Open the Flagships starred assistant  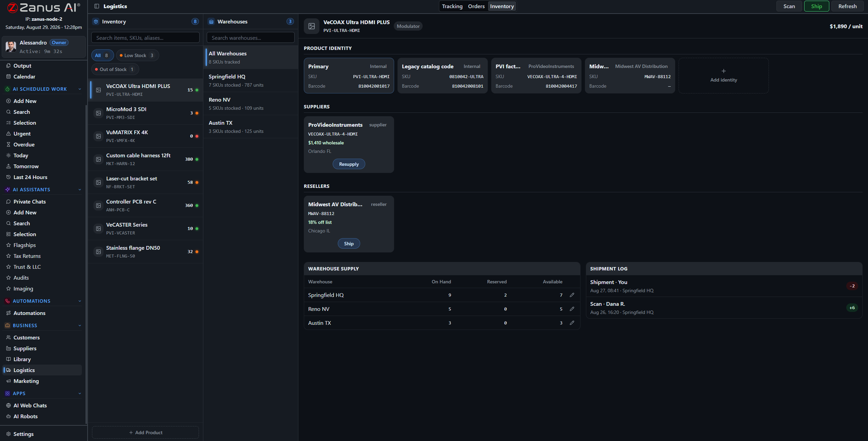click(42, 245)
